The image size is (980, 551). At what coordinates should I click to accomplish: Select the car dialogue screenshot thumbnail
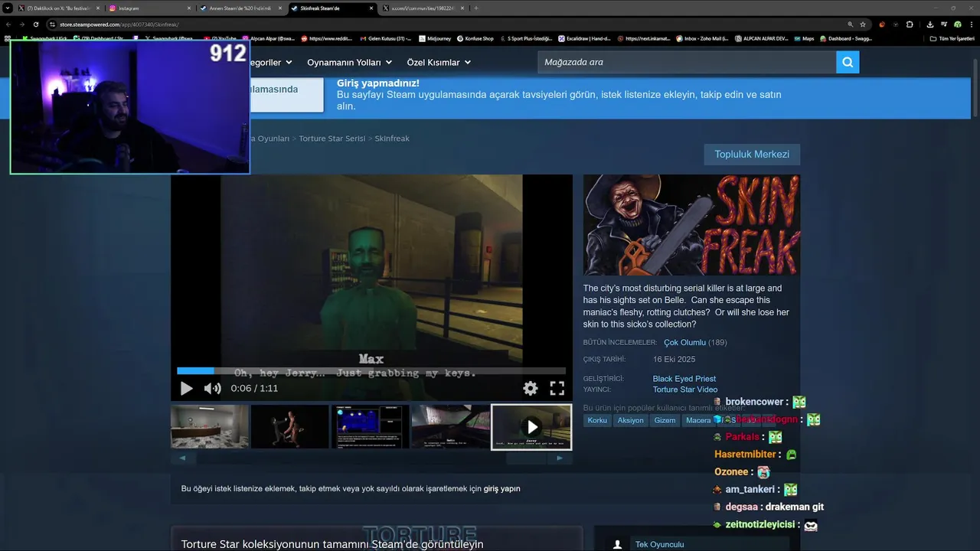[x=450, y=426]
